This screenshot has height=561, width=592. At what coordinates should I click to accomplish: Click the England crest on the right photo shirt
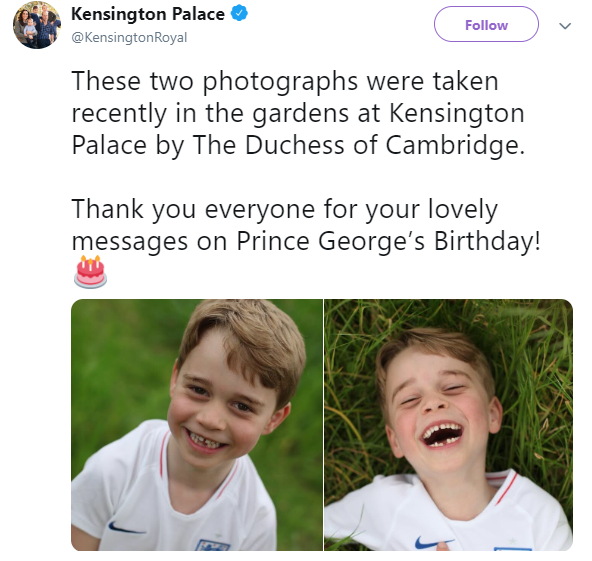coord(513,549)
